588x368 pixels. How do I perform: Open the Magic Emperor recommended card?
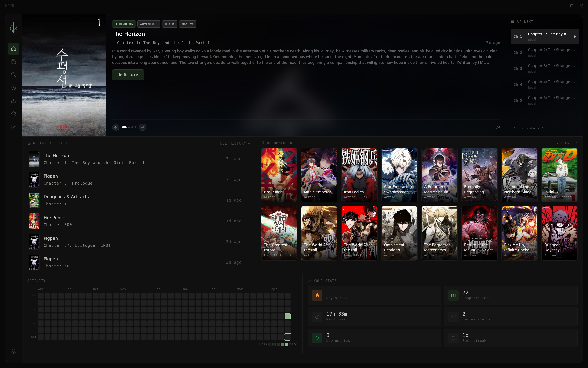[x=319, y=175]
